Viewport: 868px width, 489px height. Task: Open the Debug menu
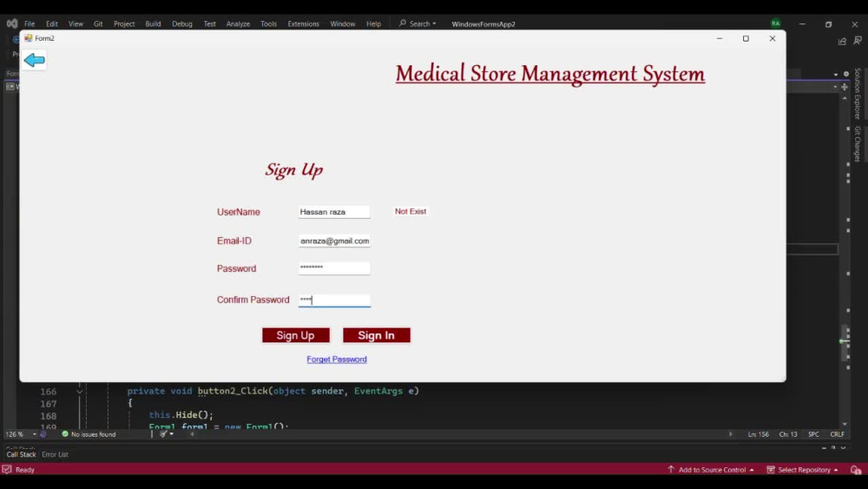click(182, 23)
